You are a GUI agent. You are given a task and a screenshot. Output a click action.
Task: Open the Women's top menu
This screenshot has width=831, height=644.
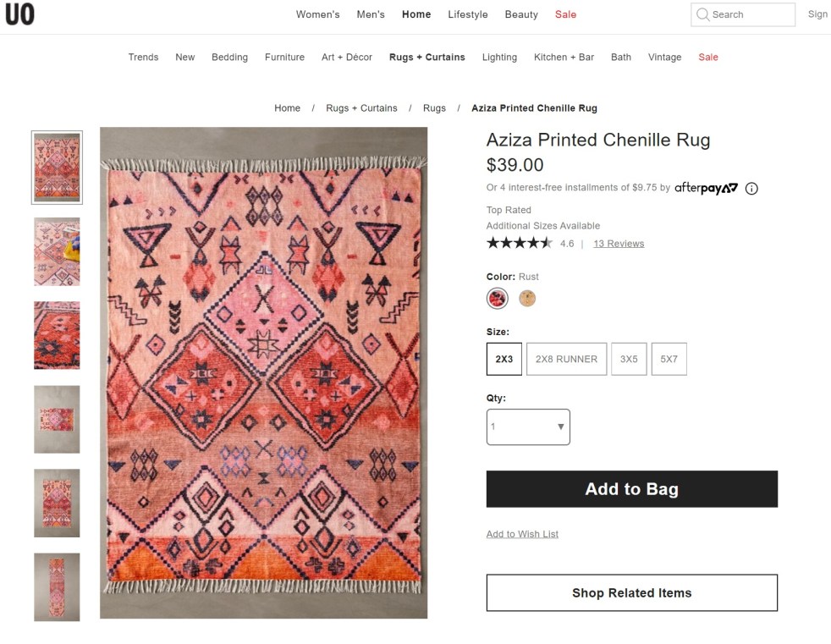pyautogui.click(x=317, y=14)
